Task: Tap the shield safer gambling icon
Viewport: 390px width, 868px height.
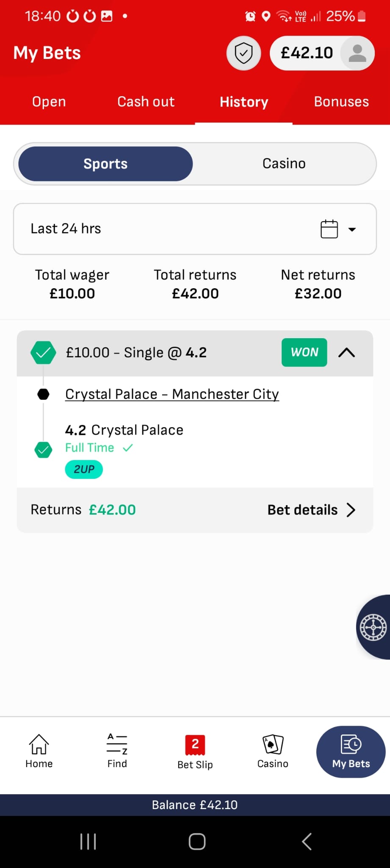Action: [x=243, y=53]
